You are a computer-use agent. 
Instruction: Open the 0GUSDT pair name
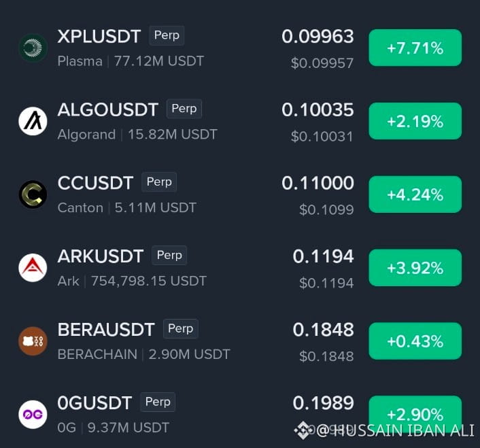[95, 402]
